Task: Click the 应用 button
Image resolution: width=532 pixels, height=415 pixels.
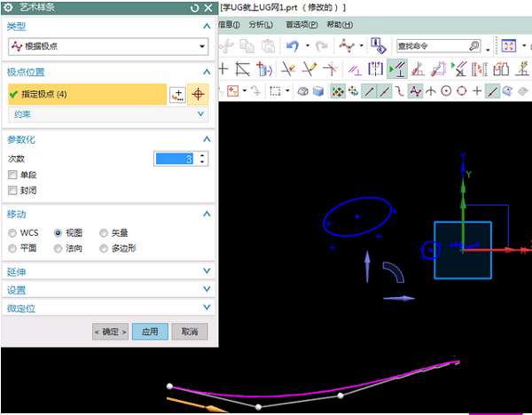Action: (x=150, y=332)
